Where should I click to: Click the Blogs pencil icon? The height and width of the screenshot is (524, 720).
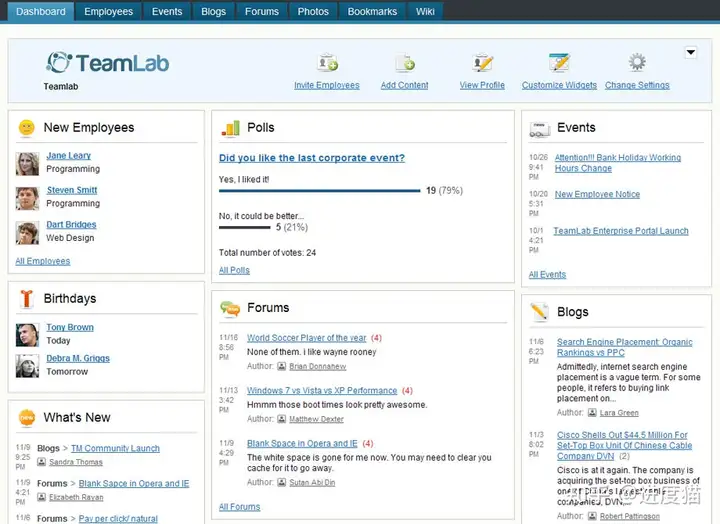pyautogui.click(x=539, y=312)
